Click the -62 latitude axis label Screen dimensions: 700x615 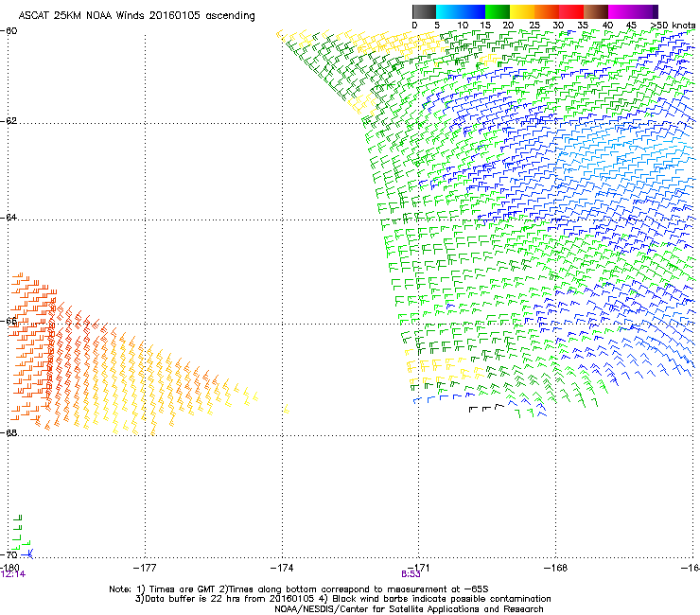pyautogui.click(x=9, y=121)
